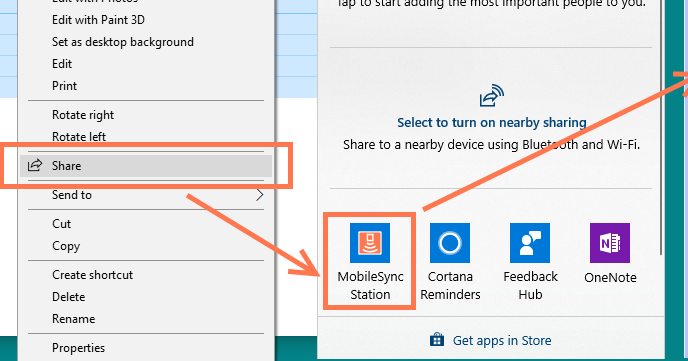Open the Send to menu entry
The width and height of the screenshot is (688, 361).
coord(146,195)
